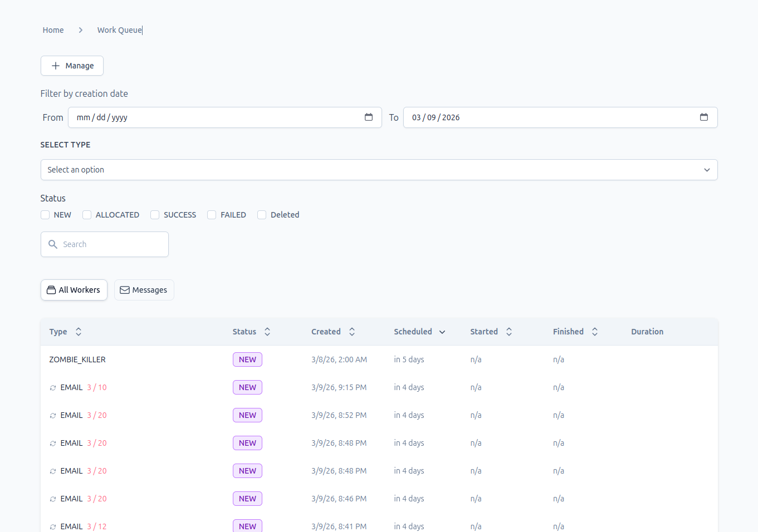Sort by Status column arrows icon
Viewport: 758px width, 532px height.
[x=267, y=332]
